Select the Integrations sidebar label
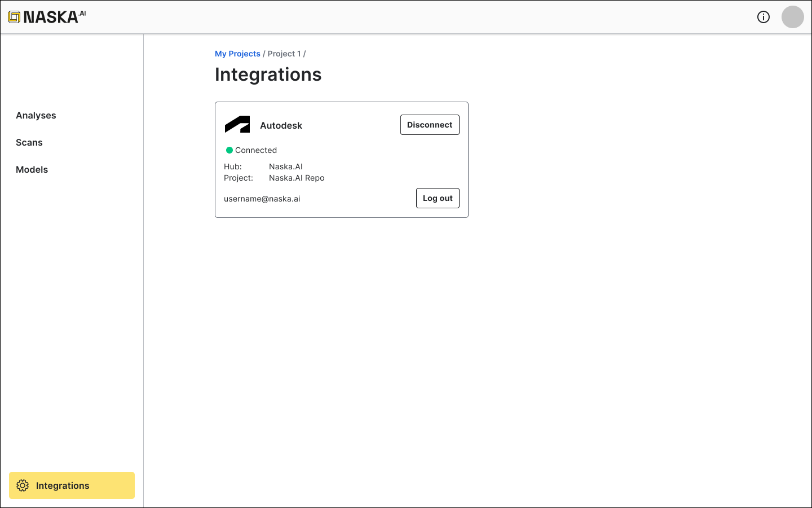This screenshot has width=812, height=508. point(63,485)
